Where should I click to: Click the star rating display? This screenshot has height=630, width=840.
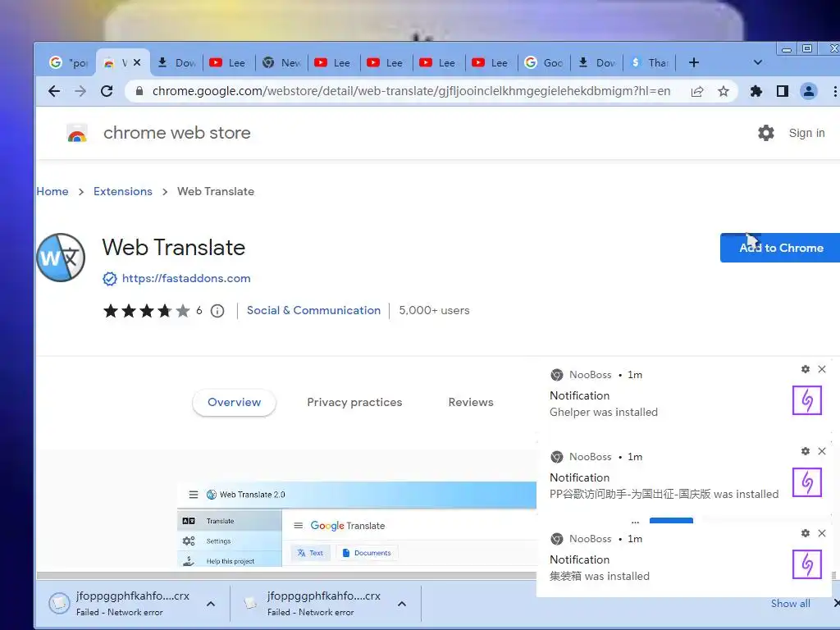click(x=146, y=311)
